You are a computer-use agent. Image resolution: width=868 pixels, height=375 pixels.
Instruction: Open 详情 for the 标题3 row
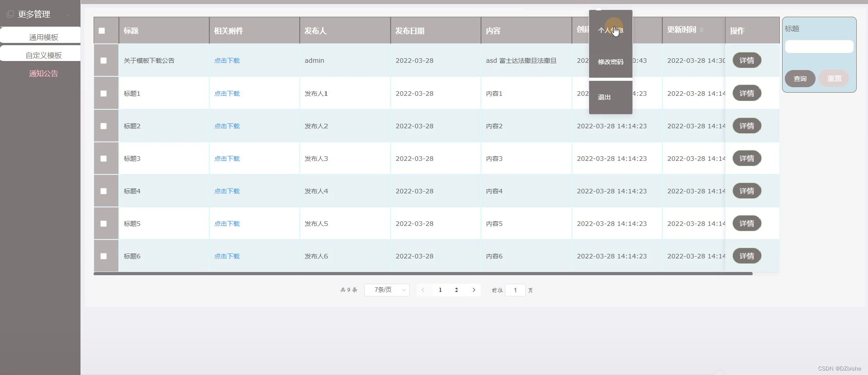point(747,159)
